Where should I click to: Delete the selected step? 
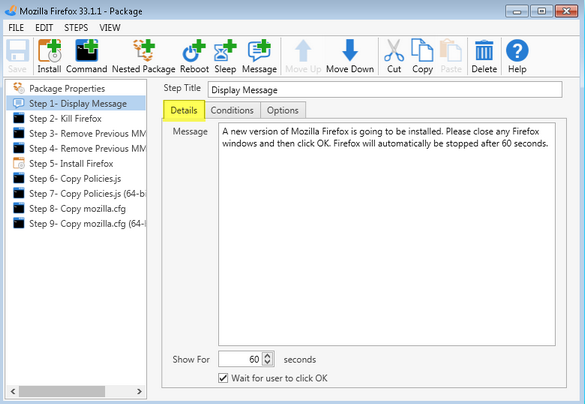(x=484, y=56)
